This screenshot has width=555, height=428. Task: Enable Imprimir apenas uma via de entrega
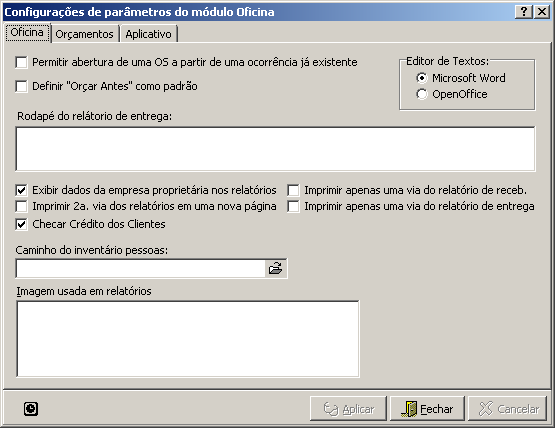click(293, 206)
